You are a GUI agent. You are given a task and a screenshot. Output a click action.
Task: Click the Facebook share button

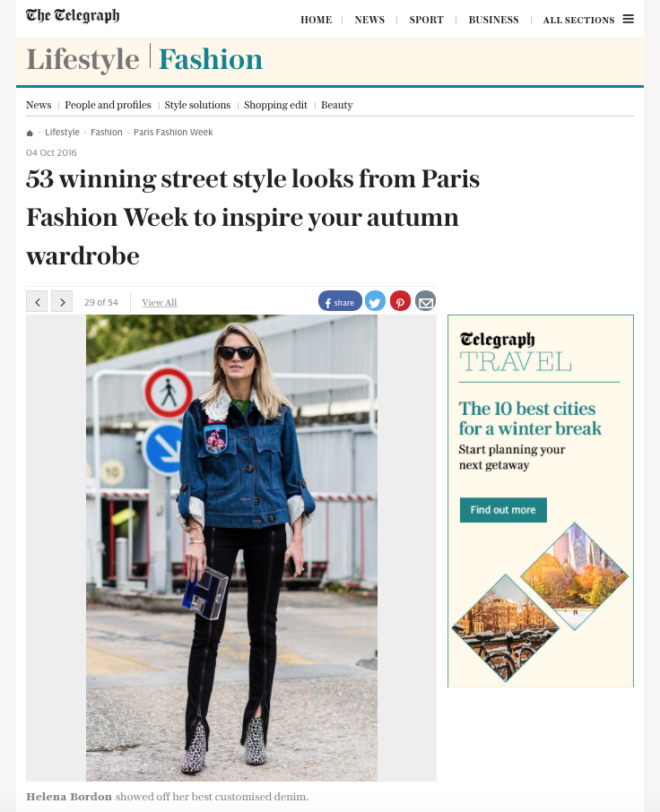[x=340, y=301]
